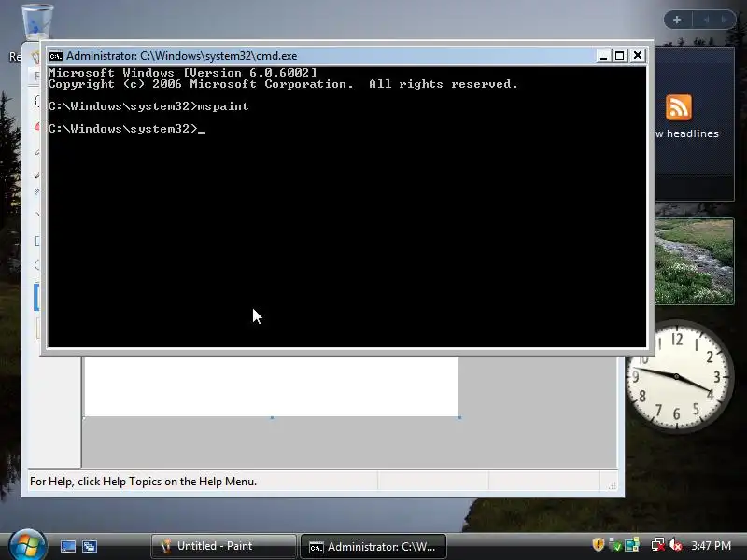Screen dimensions: 747x560
Task: Click the 3:47 PM taskbar clock
Action: (x=711, y=546)
